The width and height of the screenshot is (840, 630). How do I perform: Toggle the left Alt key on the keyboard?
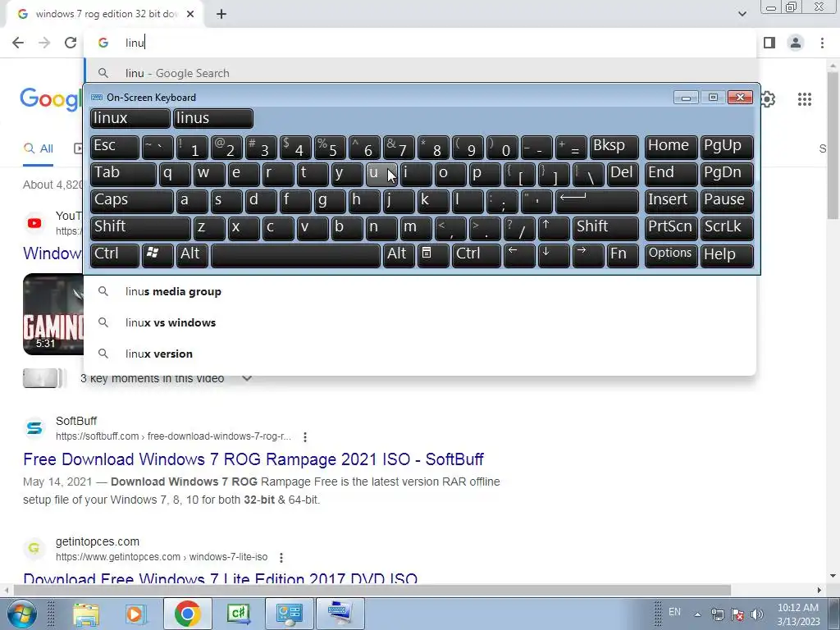tap(192, 256)
